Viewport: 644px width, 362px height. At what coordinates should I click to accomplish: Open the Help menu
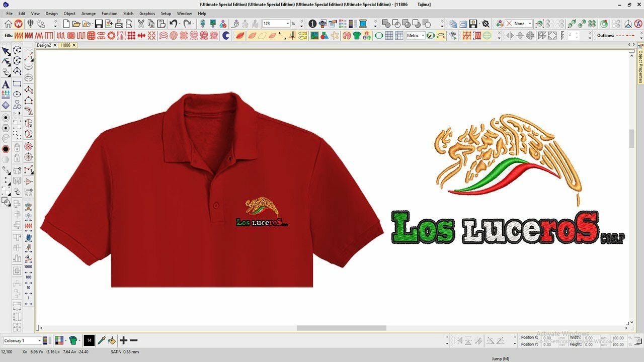point(202,14)
